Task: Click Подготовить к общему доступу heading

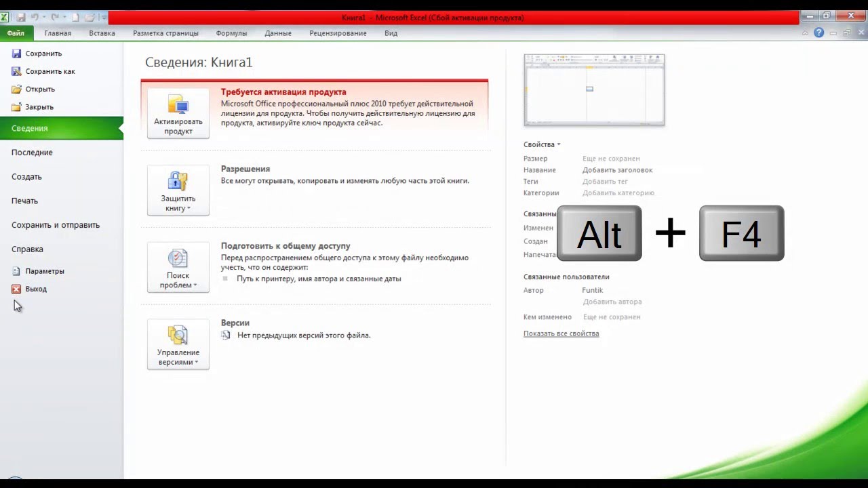Action: click(285, 246)
